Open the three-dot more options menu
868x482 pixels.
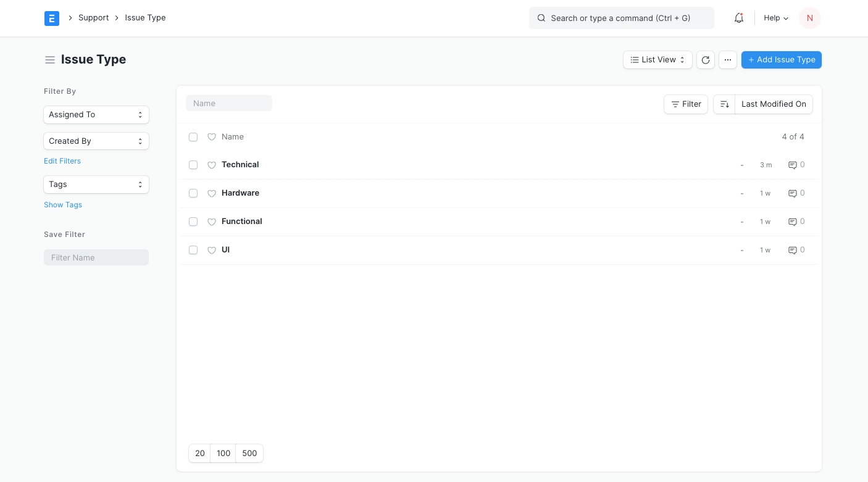click(728, 60)
